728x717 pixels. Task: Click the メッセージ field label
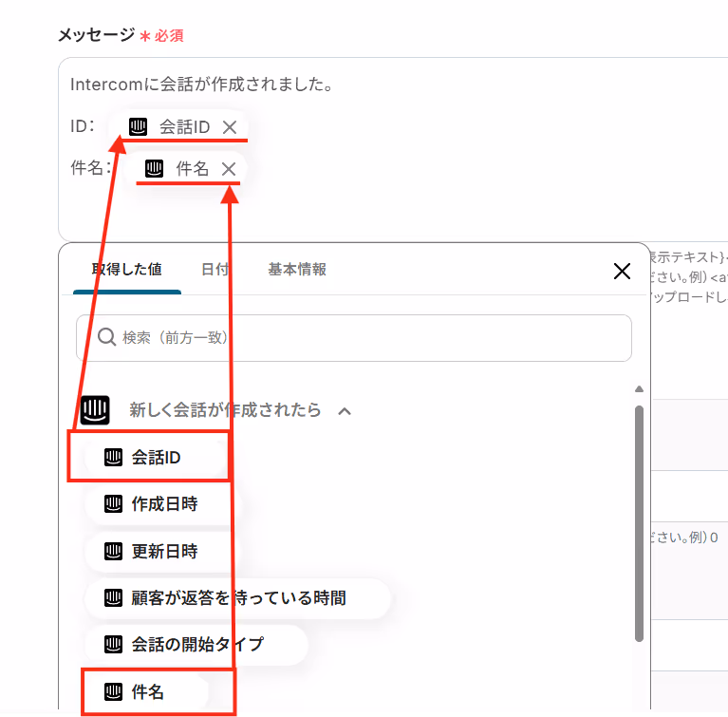coord(97,35)
